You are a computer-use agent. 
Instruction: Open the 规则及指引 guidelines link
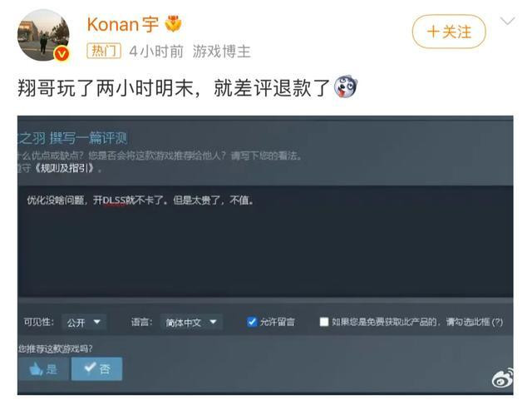65,168
